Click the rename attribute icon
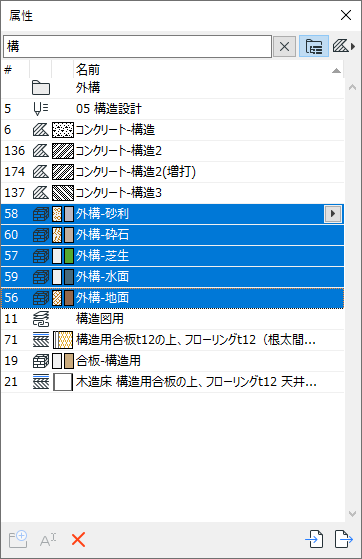Image resolution: width=362 pixels, height=559 pixels. click(x=48, y=540)
